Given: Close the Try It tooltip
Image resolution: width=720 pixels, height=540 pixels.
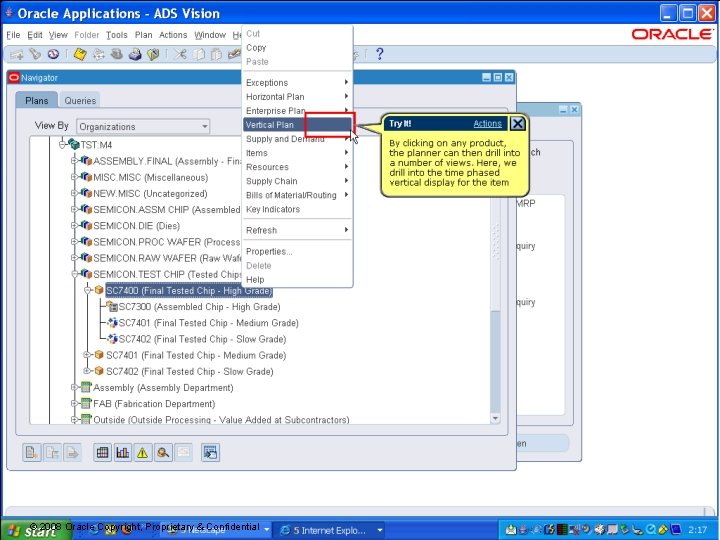Looking at the screenshot, I should 518,124.
